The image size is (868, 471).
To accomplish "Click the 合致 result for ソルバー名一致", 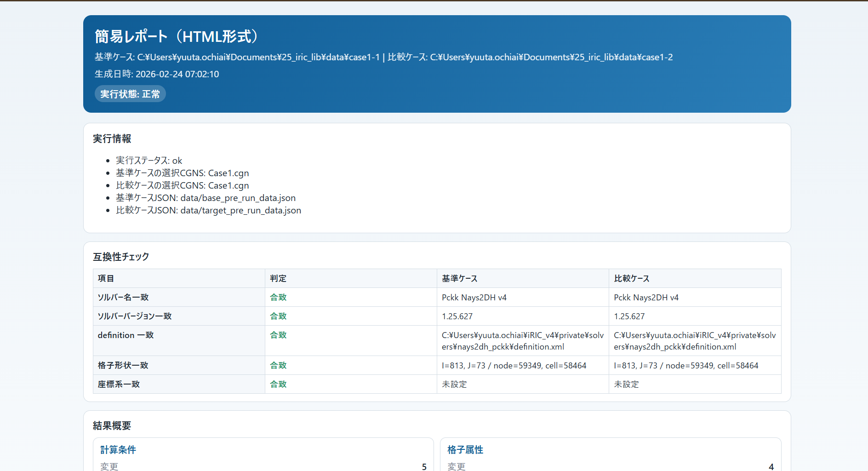I will (x=278, y=297).
